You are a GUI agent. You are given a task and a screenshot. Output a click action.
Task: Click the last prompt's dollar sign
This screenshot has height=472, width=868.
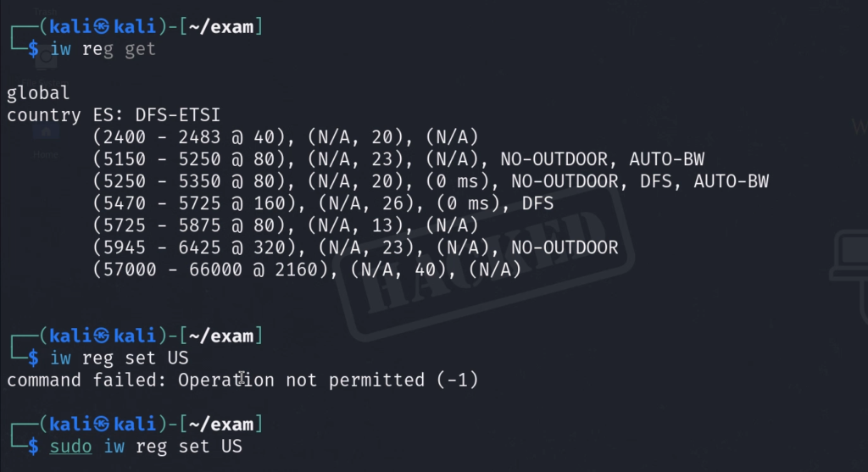point(33,446)
